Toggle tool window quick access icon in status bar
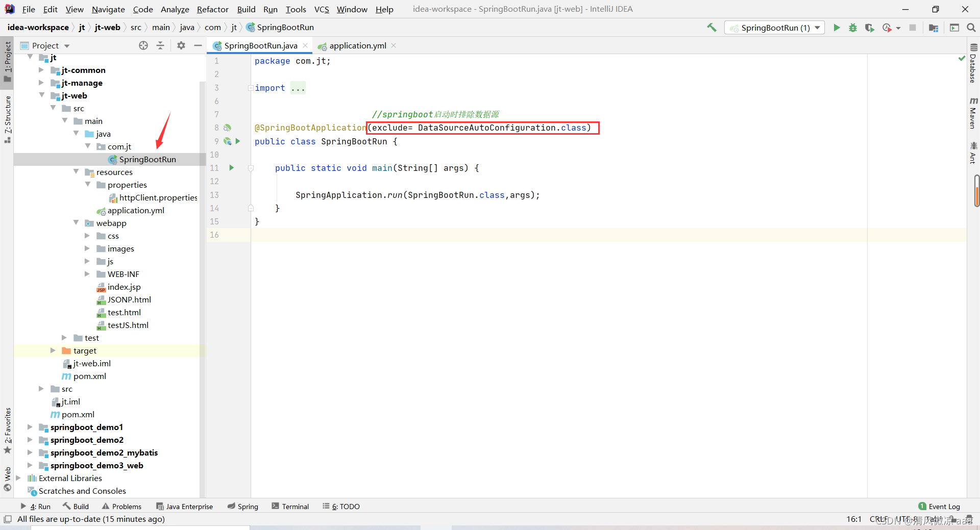Viewport: 980px width, 530px height. [x=8, y=519]
